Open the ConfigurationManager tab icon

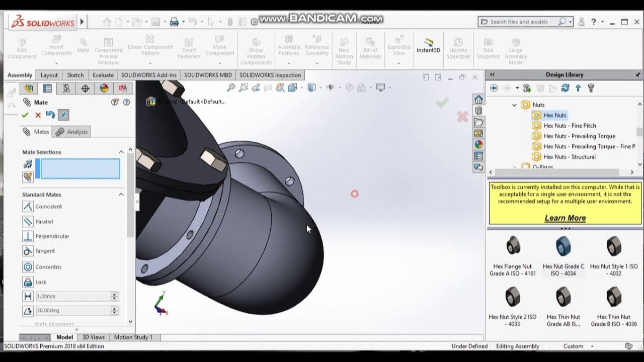[x=66, y=88]
